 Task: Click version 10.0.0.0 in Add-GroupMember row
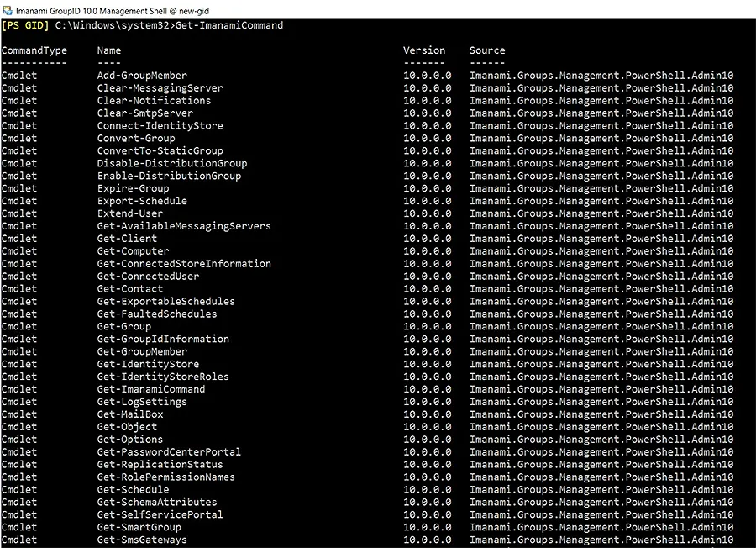pyautogui.click(x=428, y=76)
